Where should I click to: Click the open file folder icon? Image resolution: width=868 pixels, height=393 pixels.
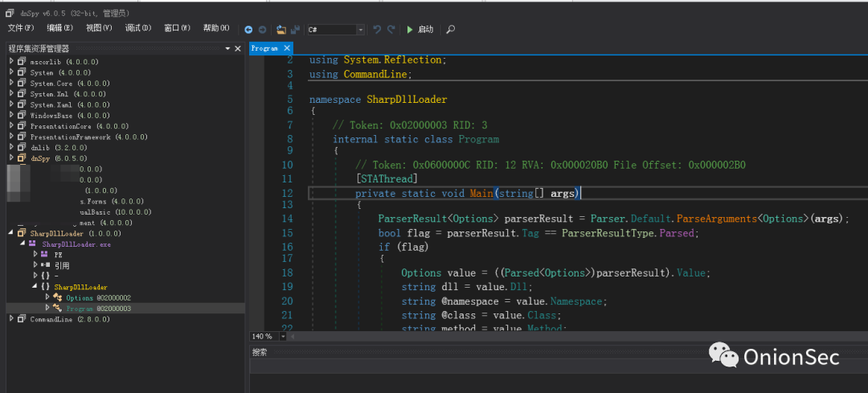click(281, 30)
